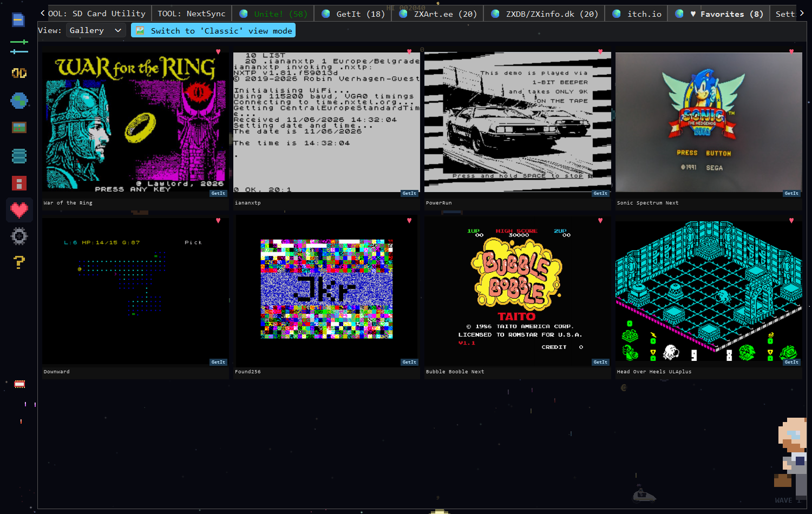The width and height of the screenshot is (812, 514).
Task: Toggle favorite heart on iananxtp card
Action: coord(409,52)
